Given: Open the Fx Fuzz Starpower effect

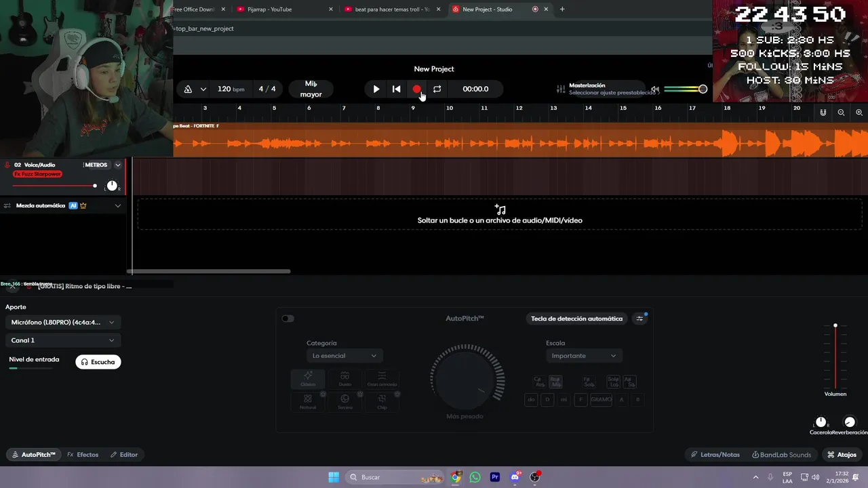Looking at the screenshot, I should (37, 174).
